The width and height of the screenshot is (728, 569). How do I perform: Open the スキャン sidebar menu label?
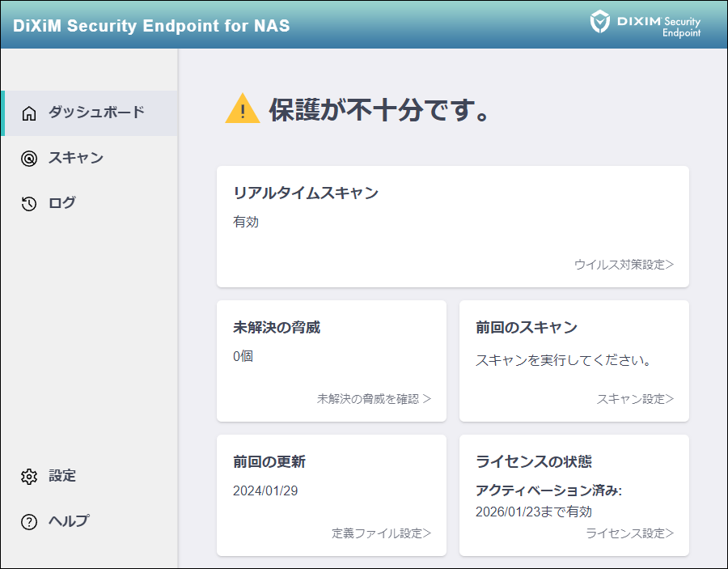click(x=76, y=158)
